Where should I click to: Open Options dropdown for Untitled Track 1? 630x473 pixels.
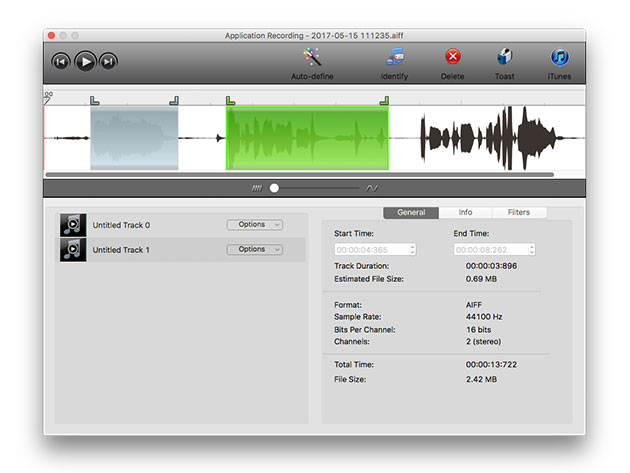tap(255, 250)
